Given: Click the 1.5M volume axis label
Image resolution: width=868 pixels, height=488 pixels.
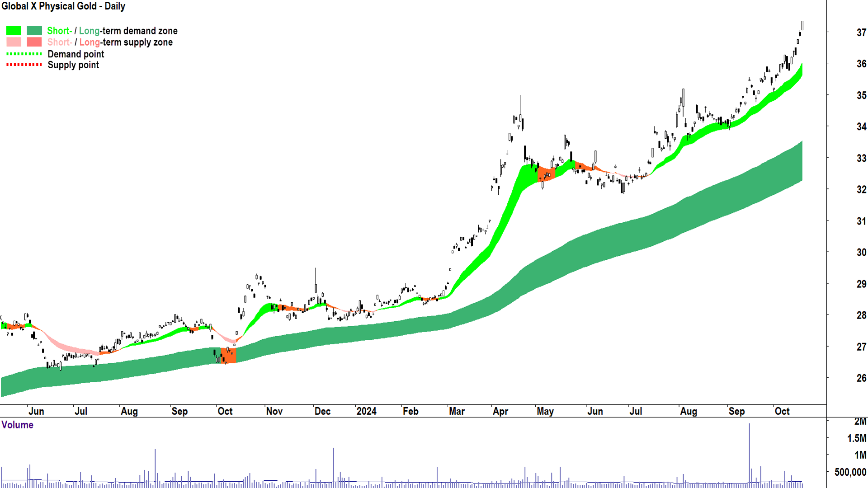Looking at the screenshot, I should (857, 438).
